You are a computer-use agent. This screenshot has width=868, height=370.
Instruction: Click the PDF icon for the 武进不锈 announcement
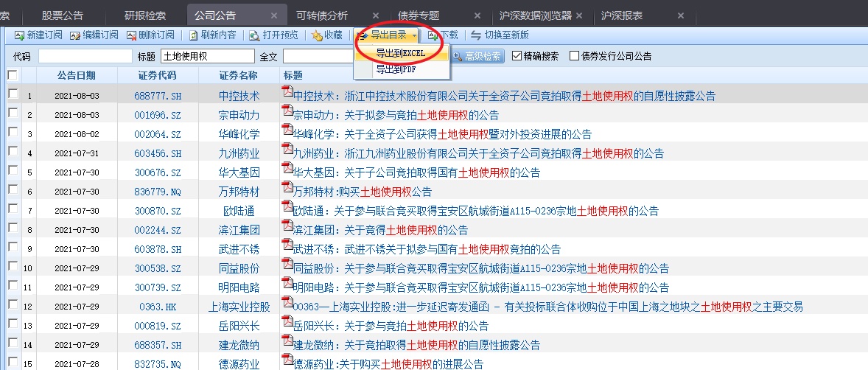(x=287, y=245)
